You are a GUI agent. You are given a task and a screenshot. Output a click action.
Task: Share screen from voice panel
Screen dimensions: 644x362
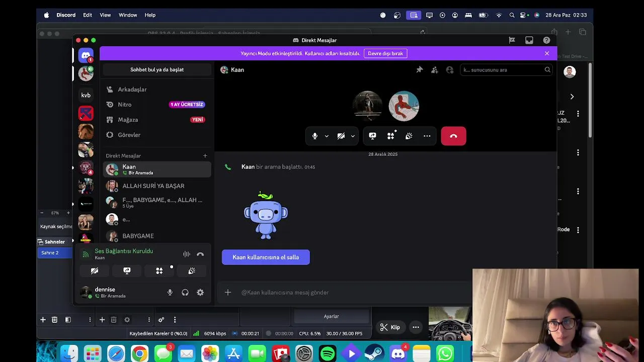pos(127,270)
